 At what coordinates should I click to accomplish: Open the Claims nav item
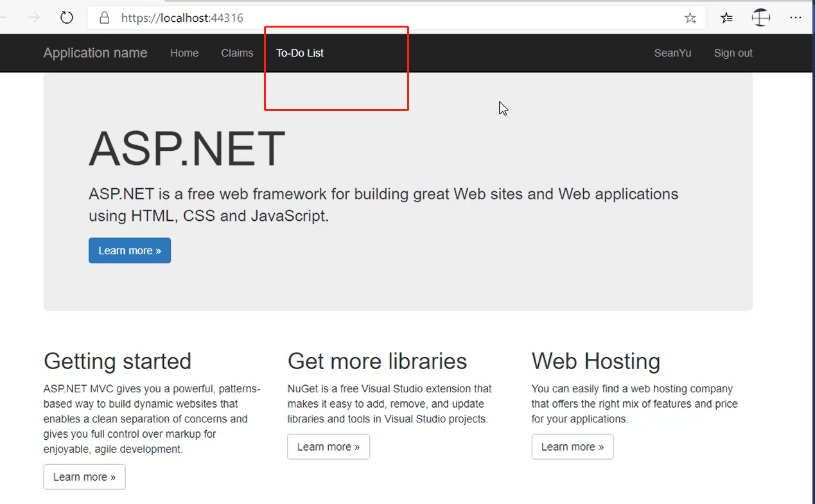click(237, 53)
